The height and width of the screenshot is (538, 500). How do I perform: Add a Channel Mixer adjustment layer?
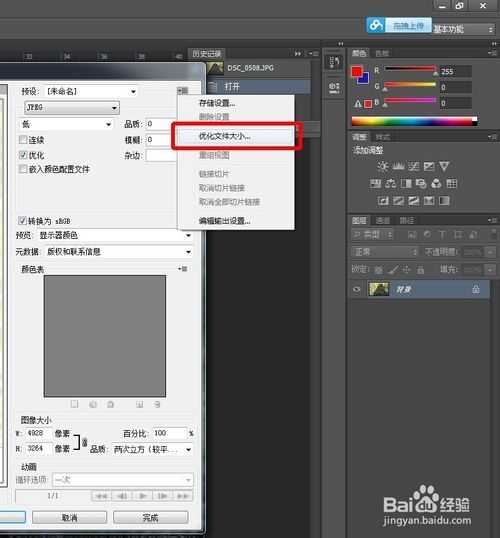[436, 184]
